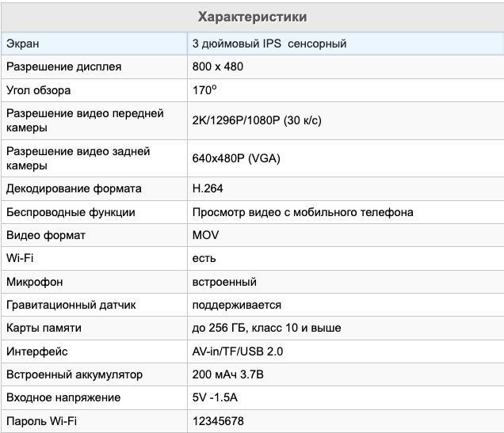Image resolution: width=504 pixels, height=433 pixels.
Task: Click the MOV video format value
Action: (x=206, y=235)
